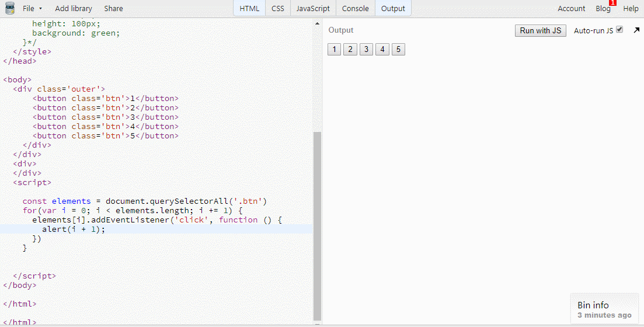Click the HTML editor vertical scrollbar thumb
The width and height of the screenshot is (644, 327).
317,226
